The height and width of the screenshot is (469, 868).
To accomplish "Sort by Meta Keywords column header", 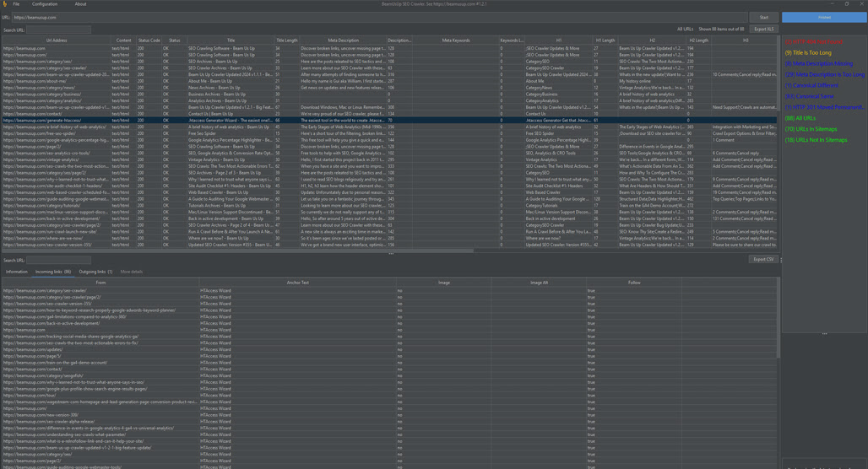I will pyautogui.click(x=456, y=40).
